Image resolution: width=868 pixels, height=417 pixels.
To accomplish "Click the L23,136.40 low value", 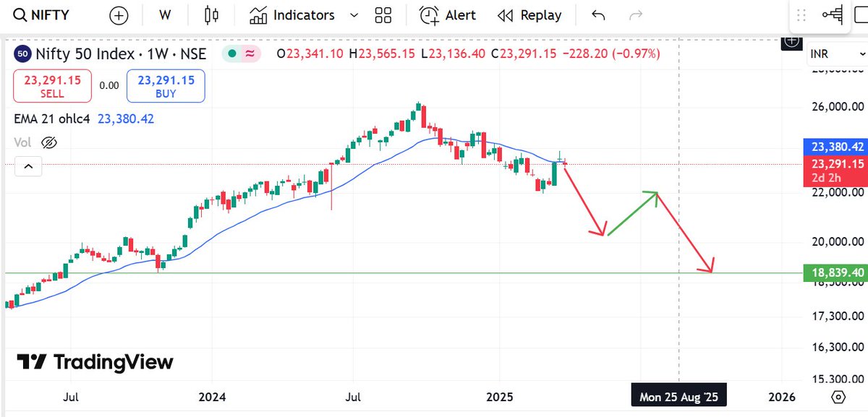I will 452,53.
